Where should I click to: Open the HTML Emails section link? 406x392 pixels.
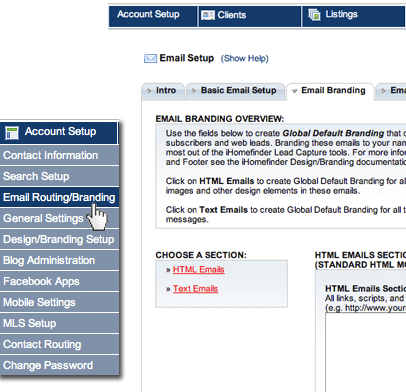click(199, 269)
